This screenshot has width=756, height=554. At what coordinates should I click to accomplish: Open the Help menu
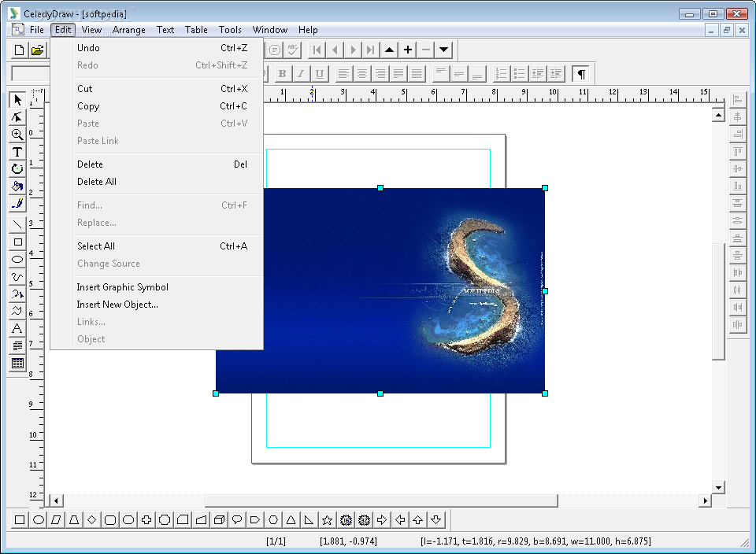(308, 30)
